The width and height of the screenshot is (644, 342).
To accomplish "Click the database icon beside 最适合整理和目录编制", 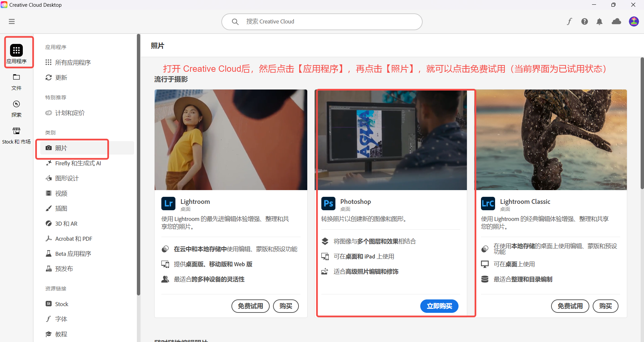I will [485, 279].
